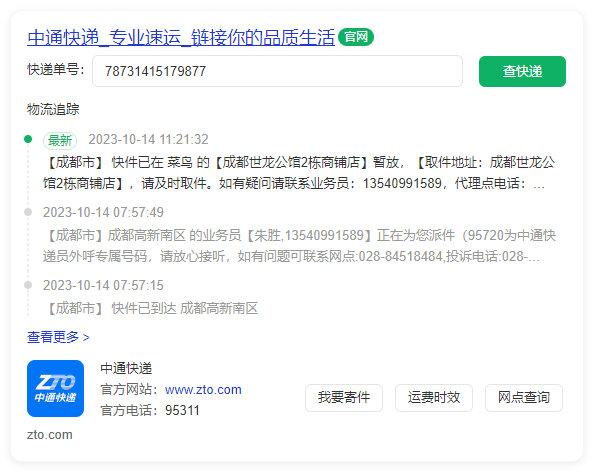Image resolution: width=597 pixels, height=476 pixels.
Task: Click the 网点查询 button
Action: [x=524, y=398]
